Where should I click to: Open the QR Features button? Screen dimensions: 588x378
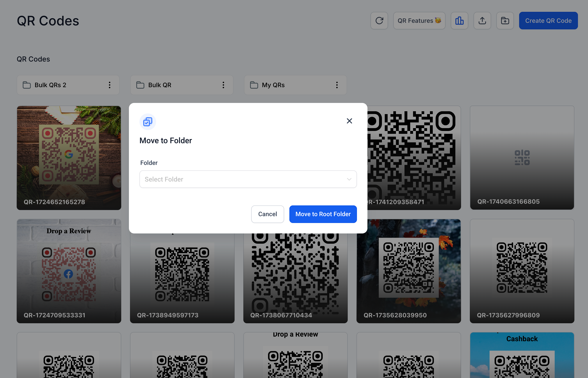coord(419,21)
